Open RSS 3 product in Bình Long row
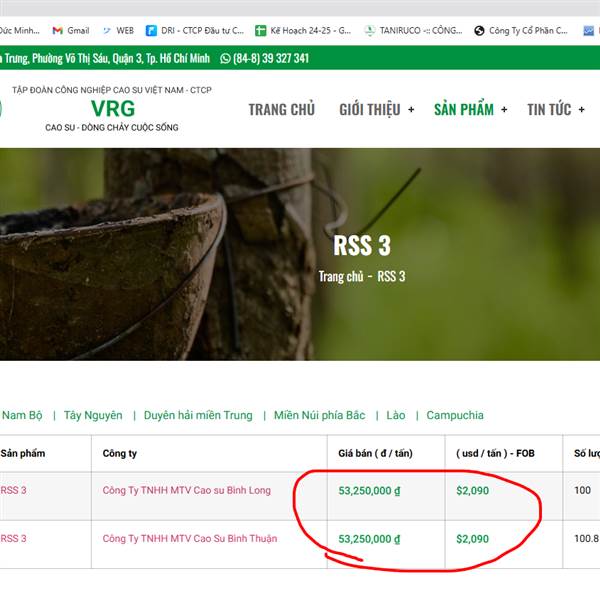 tap(13, 490)
